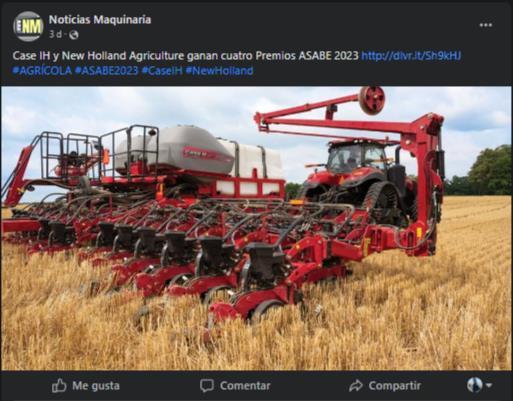The height and width of the screenshot is (401, 513).
Task: Open the #AGRÍCOLA hashtag
Action: [42, 71]
